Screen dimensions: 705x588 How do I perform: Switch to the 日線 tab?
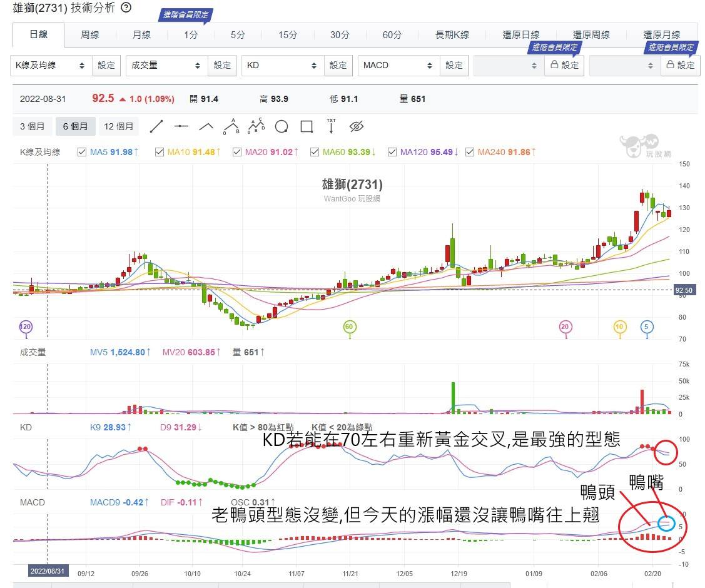point(39,34)
